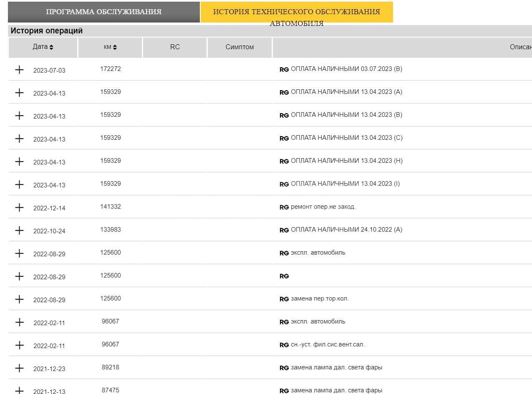
Task: Select the mileage value 87475
Action: coord(111,390)
